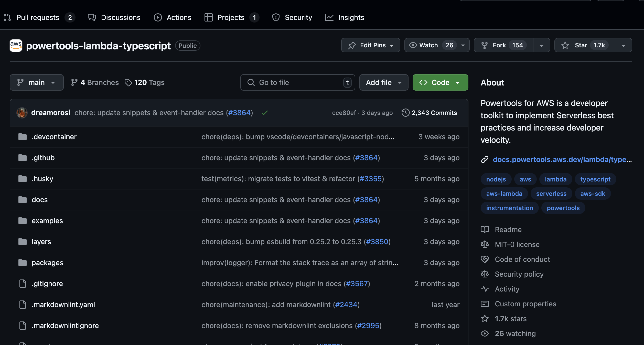
Task: Select the aws-sdk topic tag
Action: [593, 193]
